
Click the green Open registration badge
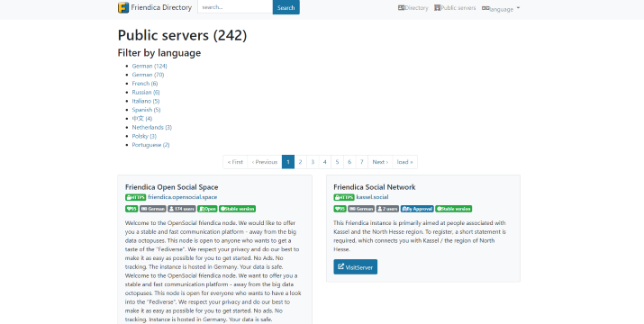207,209
